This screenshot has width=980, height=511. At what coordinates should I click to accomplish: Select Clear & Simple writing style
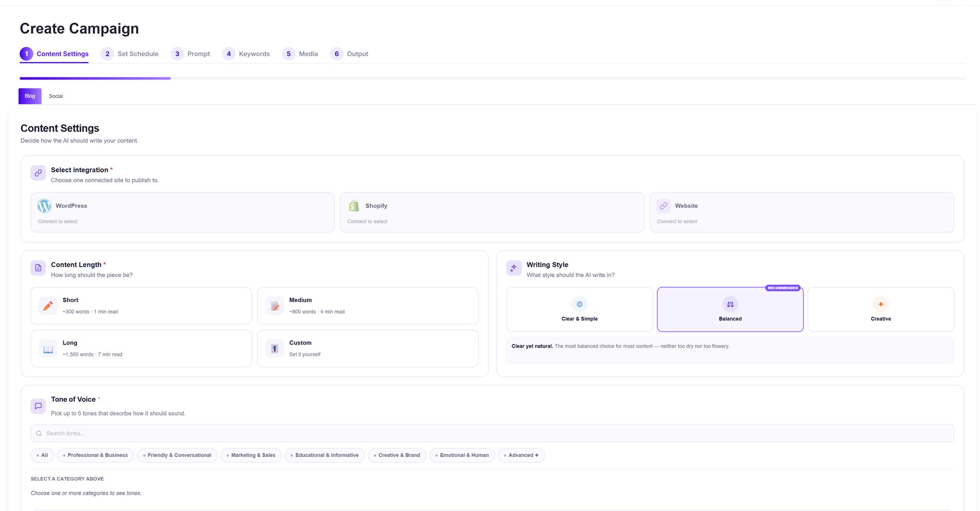click(x=580, y=309)
